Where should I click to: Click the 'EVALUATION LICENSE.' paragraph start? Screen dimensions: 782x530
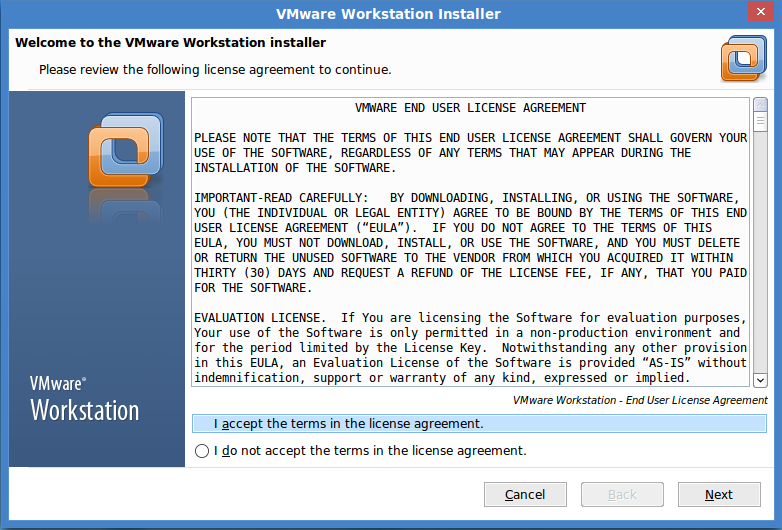[259, 318]
